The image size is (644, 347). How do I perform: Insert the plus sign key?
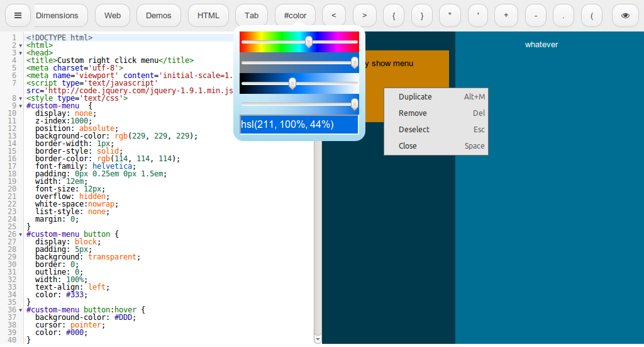click(x=506, y=16)
